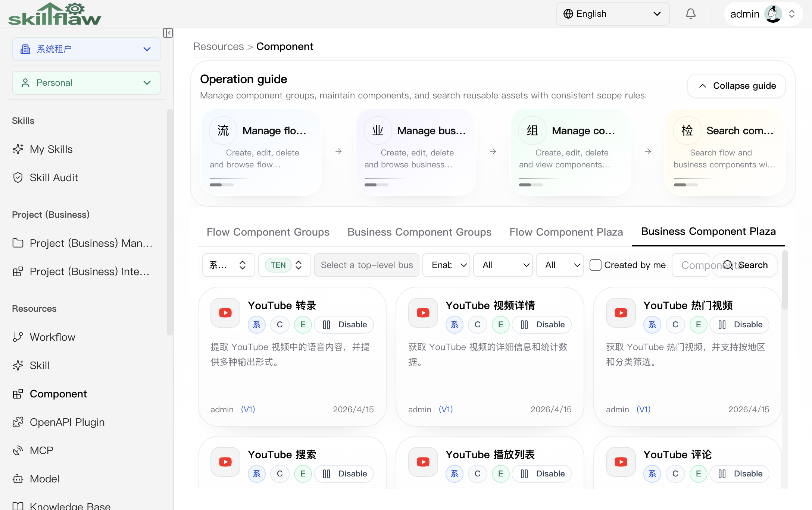Click the YouTube 转录 card thumbnail icon
The image size is (812, 510).
click(225, 313)
